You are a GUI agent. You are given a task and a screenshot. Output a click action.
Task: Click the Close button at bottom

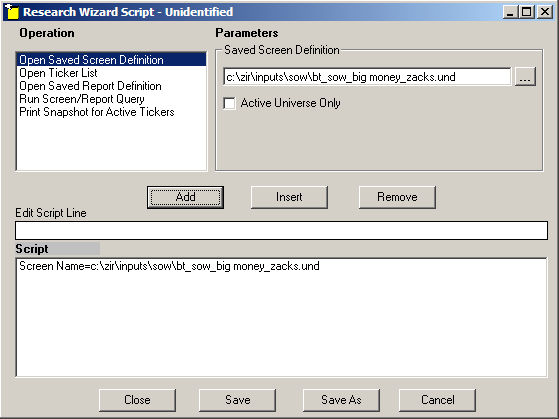(x=137, y=400)
